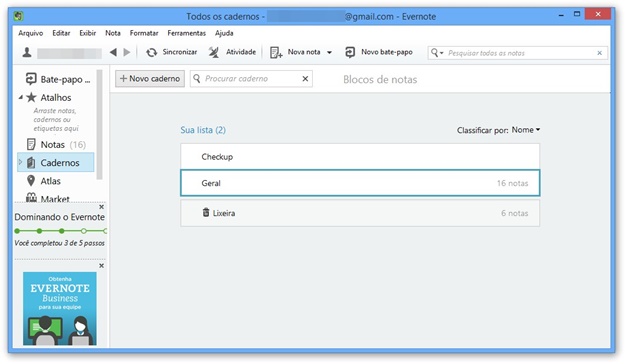Open the Formatar menu
The image size is (625, 364).
tap(144, 33)
